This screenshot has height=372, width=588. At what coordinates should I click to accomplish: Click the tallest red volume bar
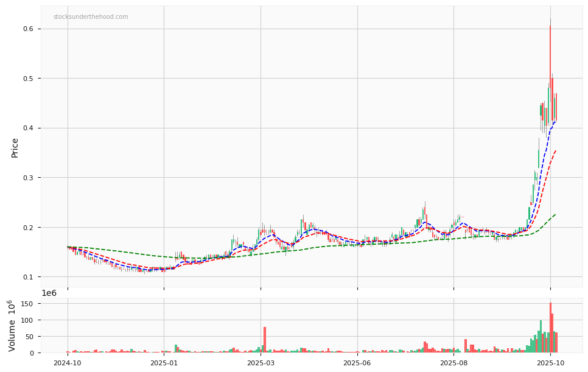pos(550,329)
